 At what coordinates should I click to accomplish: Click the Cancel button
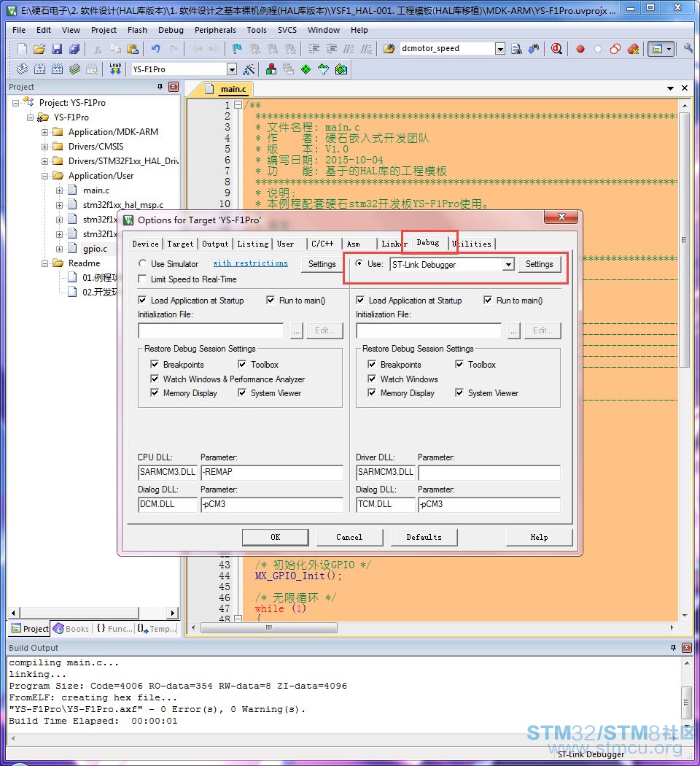pyautogui.click(x=349, y=537)
